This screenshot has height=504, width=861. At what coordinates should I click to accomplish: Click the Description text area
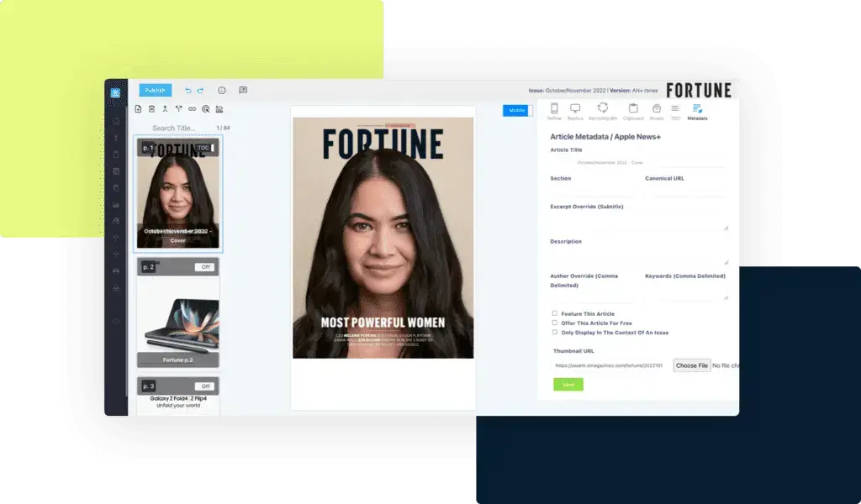tap(639, 256)
